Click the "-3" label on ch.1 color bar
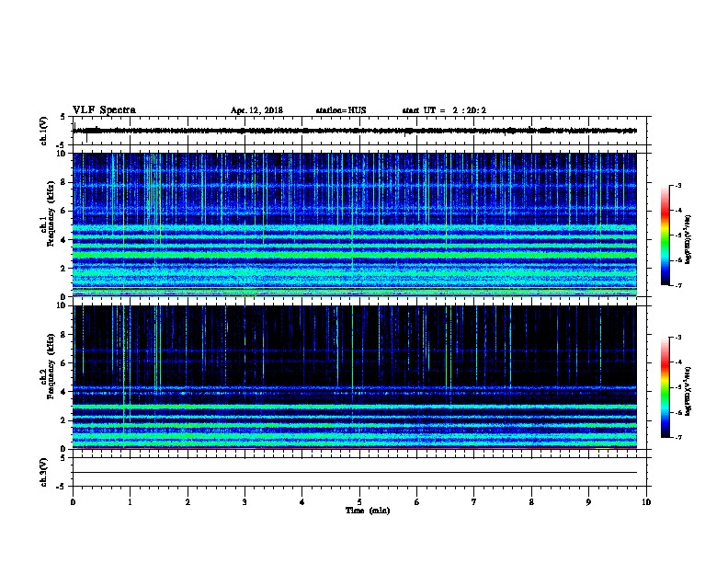The image size is (728, 563). [677, 185]
